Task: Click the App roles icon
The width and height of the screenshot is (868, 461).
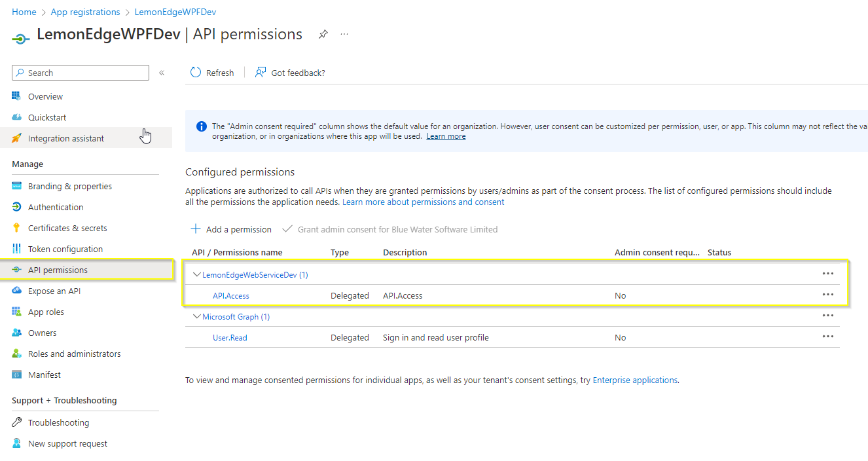Action: [x=17, y=312]
